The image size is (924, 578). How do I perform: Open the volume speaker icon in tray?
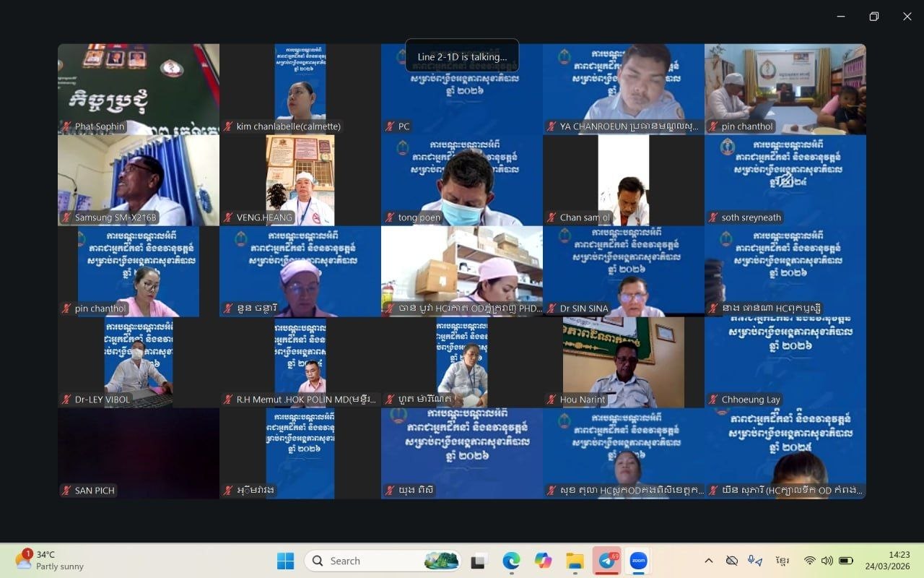pos(827,561)
